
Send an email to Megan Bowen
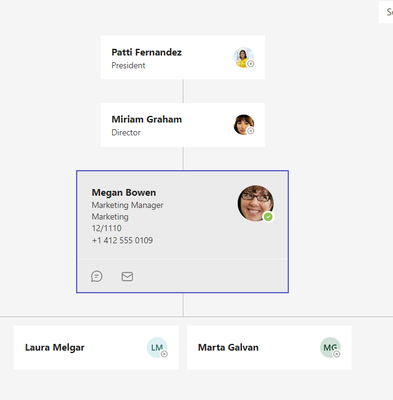(x=127, y=276)
